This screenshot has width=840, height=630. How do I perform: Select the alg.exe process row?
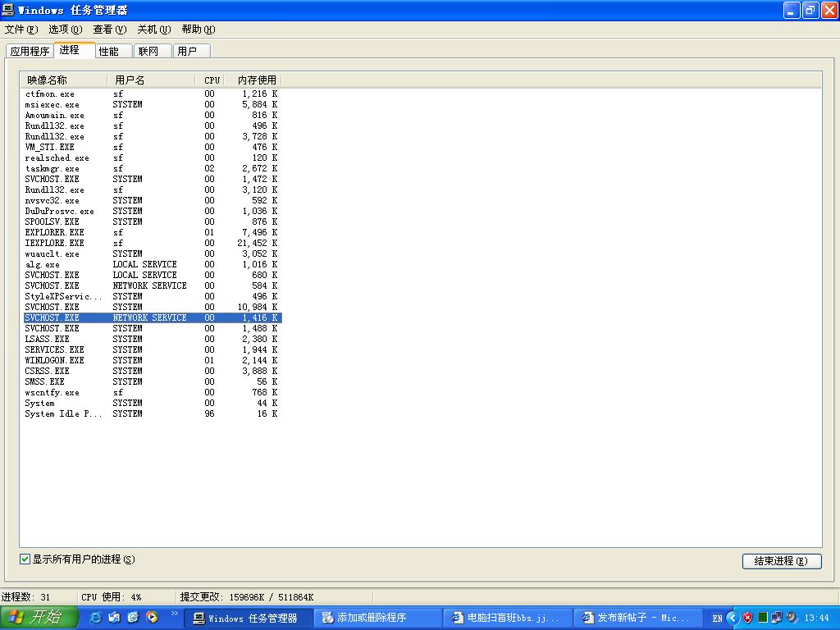[x=152, y=265]
